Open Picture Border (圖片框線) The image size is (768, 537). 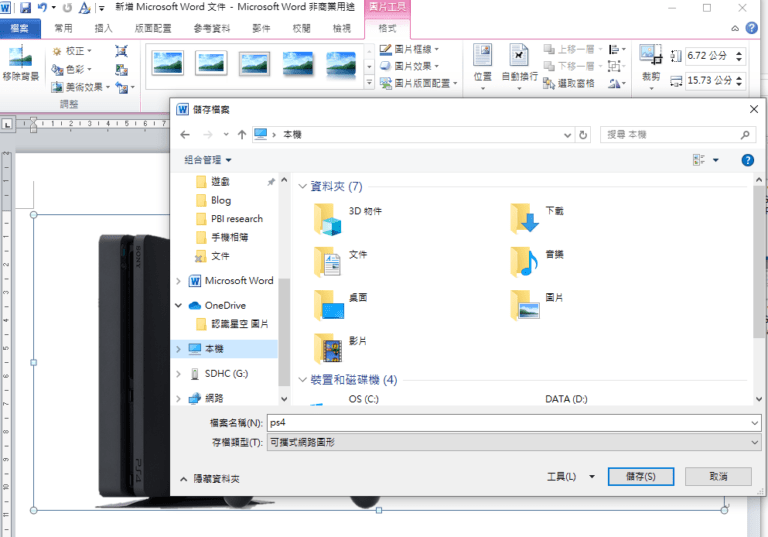click(x=409, y=49)
